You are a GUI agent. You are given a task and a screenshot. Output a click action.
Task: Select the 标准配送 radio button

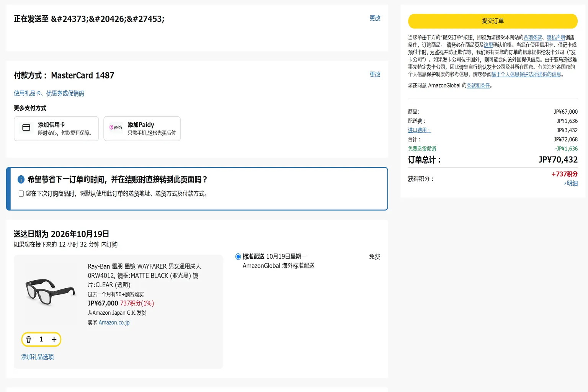[238, 256]
